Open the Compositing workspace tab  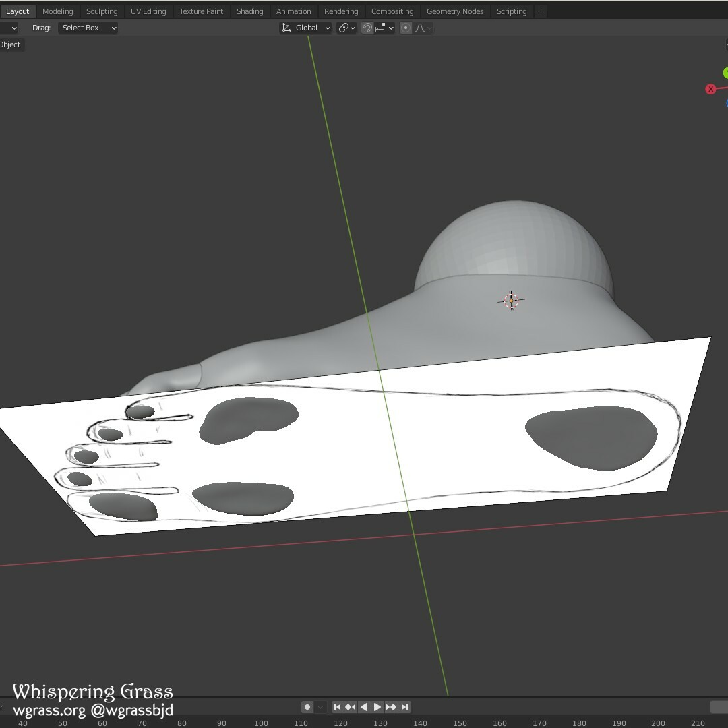392,11
